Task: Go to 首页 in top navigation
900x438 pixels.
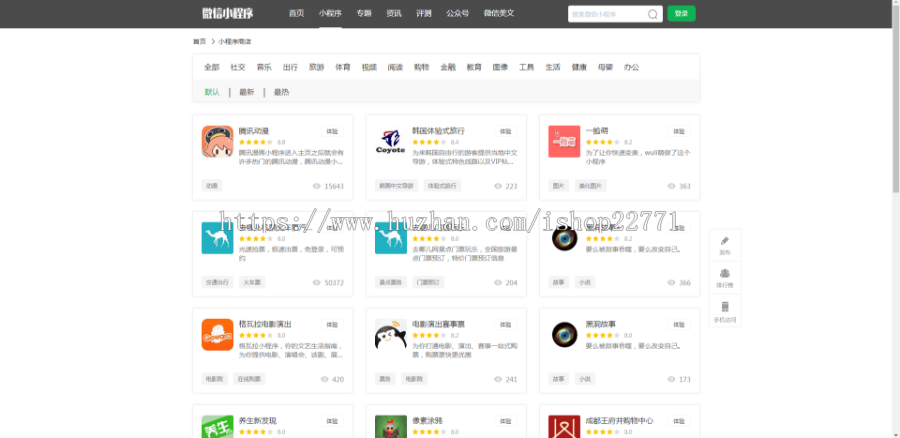Action: pos(297,14)
